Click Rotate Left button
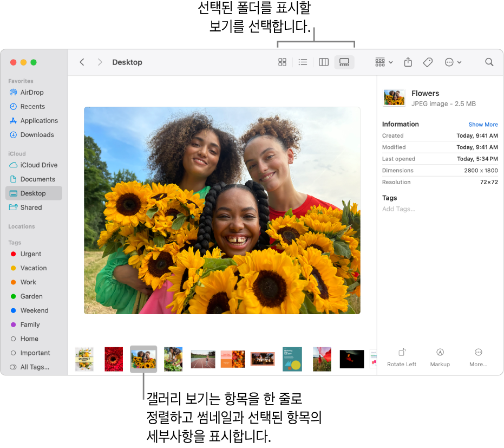 tap(402, 358)
